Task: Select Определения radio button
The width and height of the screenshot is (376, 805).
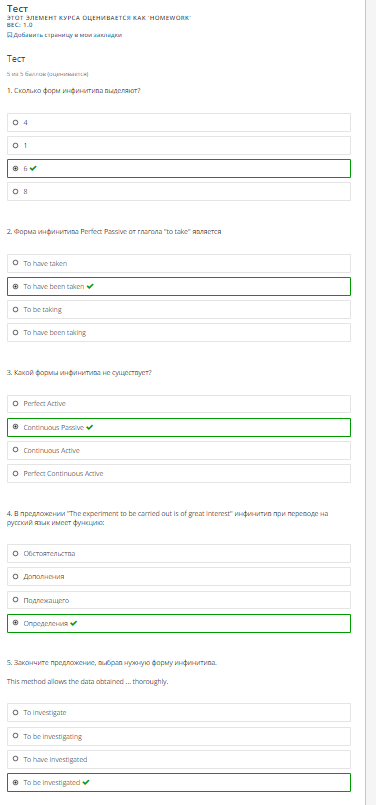Action: 15,623
